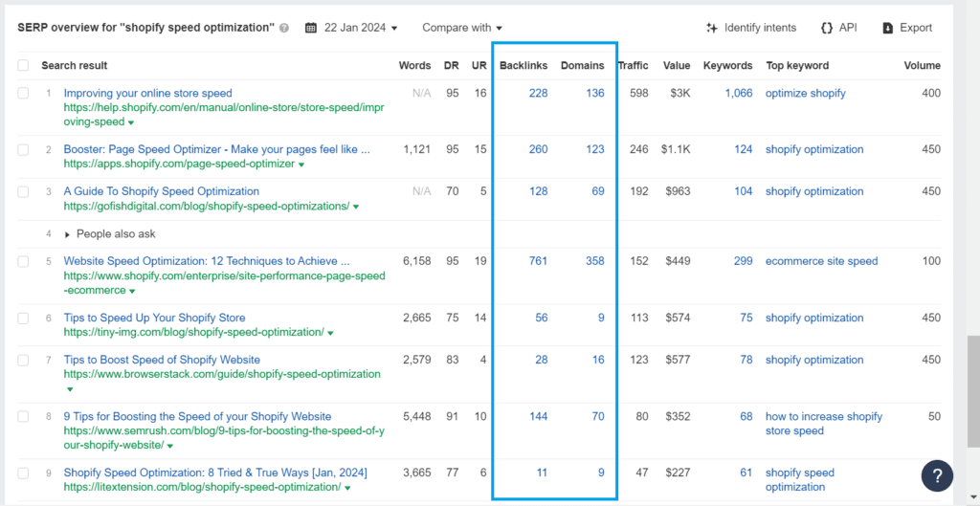
Task: Open the 136 domains value
Action: pyautogui.click(x=595, y=93)
